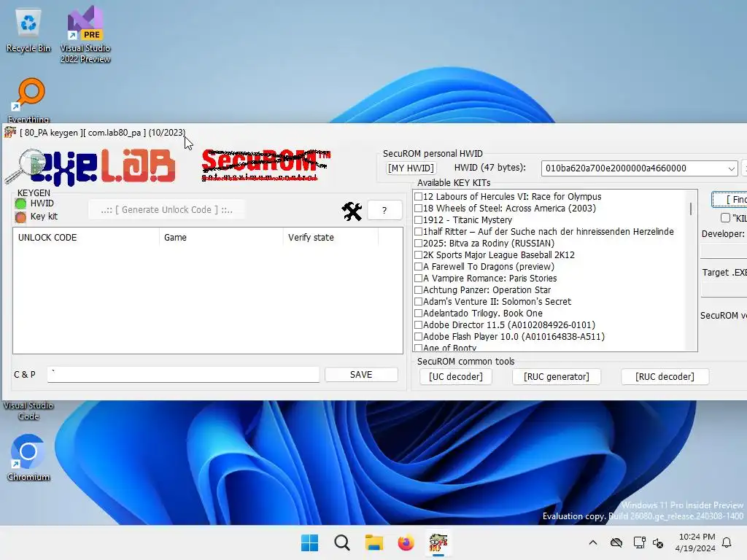Open the [RUC generator] tool

coord(557,377)
